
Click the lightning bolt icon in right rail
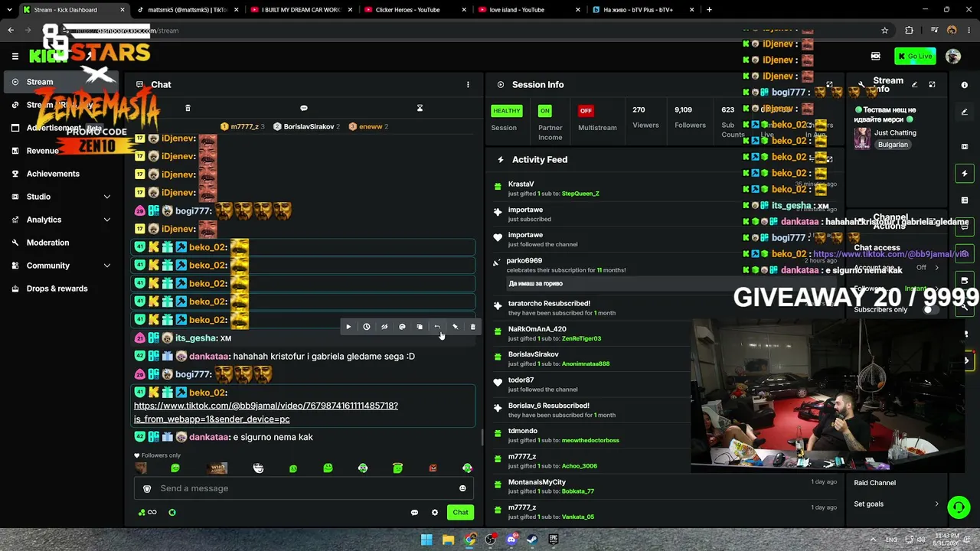[x=965, y=174]
